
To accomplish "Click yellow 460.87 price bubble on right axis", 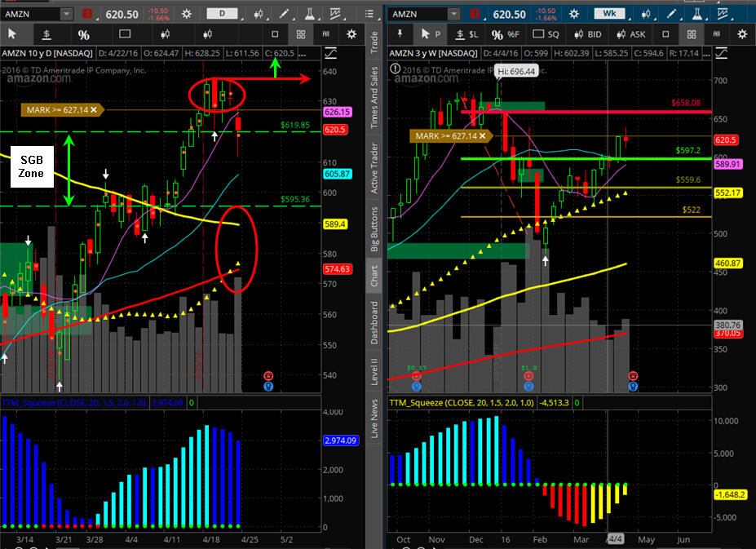I will coord(728,263).
